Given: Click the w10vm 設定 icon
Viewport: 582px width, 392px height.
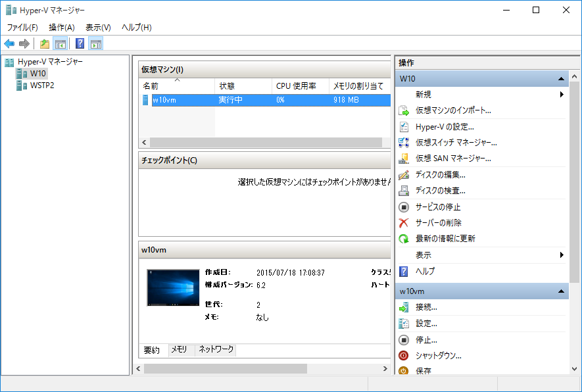Looking at the screenshot, I should (x=404, y=324).
